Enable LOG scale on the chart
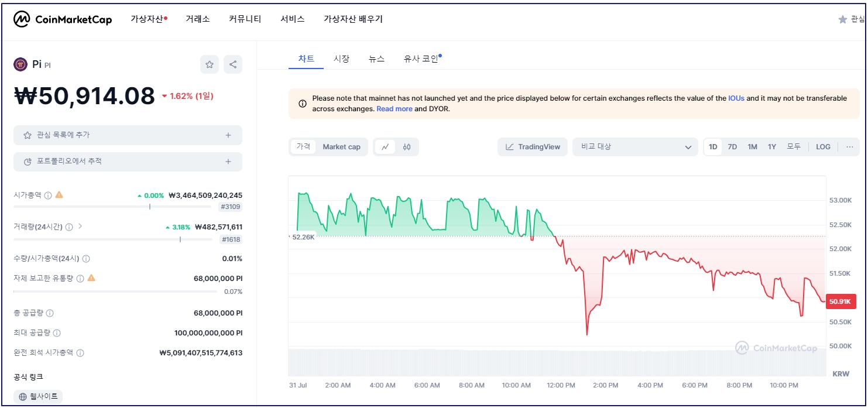This screenshot has width=868, height=408. coord(823,147)
